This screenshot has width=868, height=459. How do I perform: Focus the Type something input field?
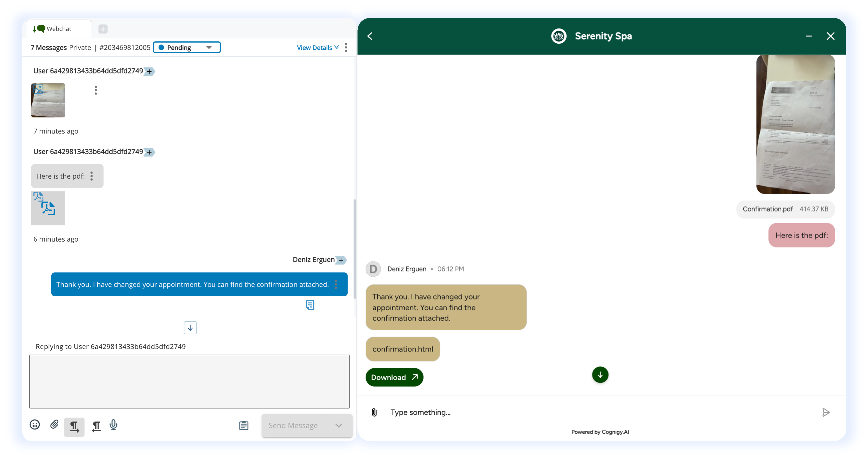click(x=600, y=412)
